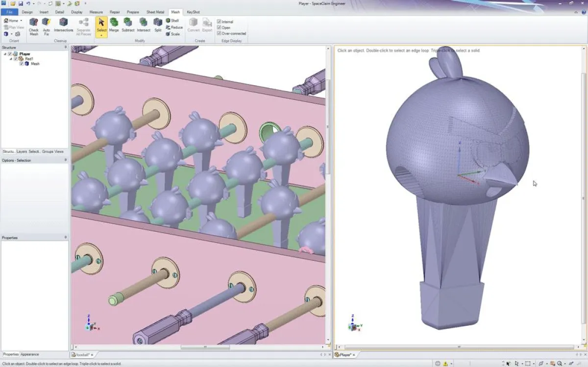Open the Home view dropdown arrow
Screen dimensions: 588x367
(21, 20)
